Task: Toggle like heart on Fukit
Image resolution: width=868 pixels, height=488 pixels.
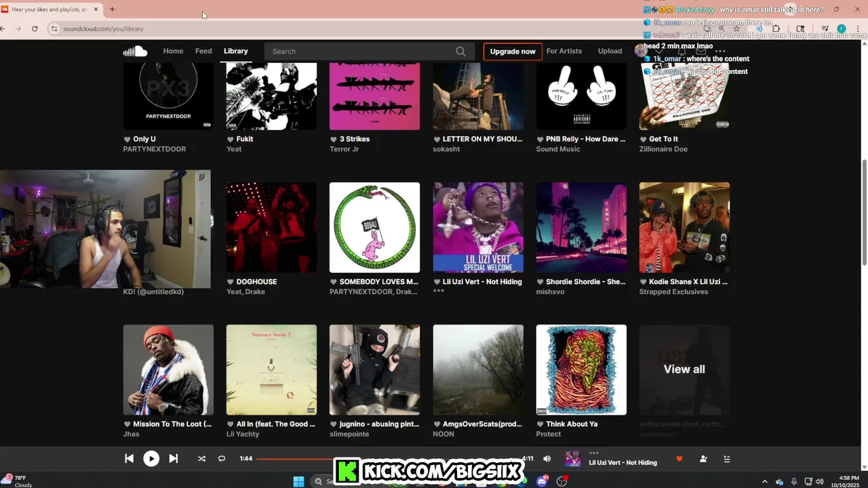Action: (231, 139)
